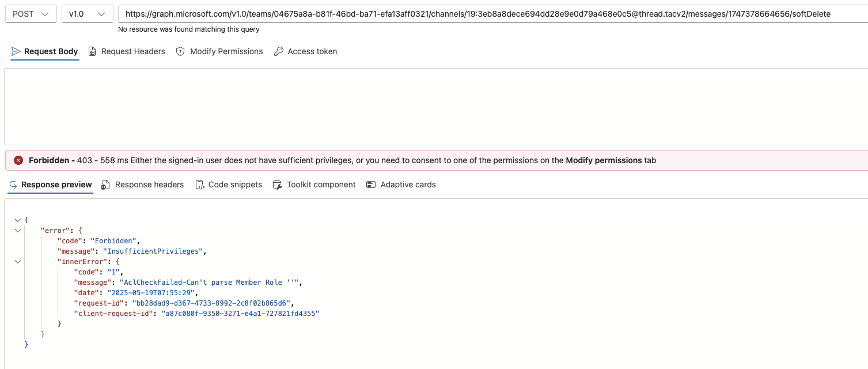Open the v1.0 version dropdown

click(87, 14)
